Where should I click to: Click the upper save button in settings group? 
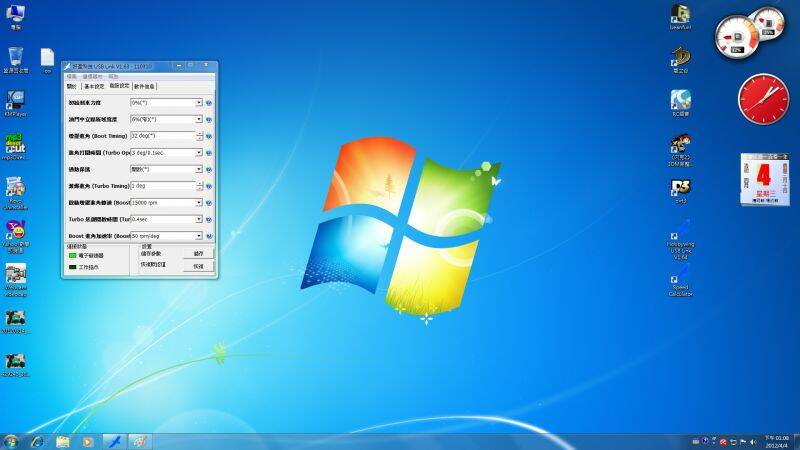pyautogui.click(x=198, y=254)
